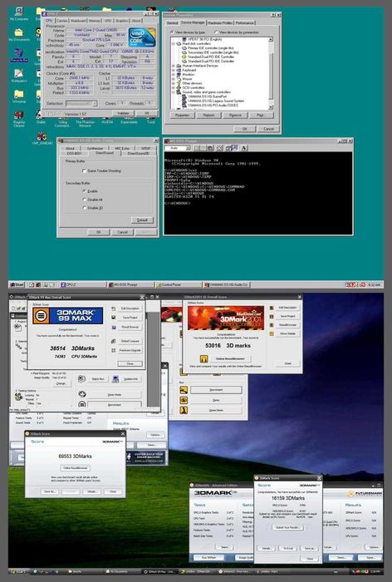Click the Edit Description icon in 3DMark99 score
This screenshot has height=582, width=392.
point(114,308)
